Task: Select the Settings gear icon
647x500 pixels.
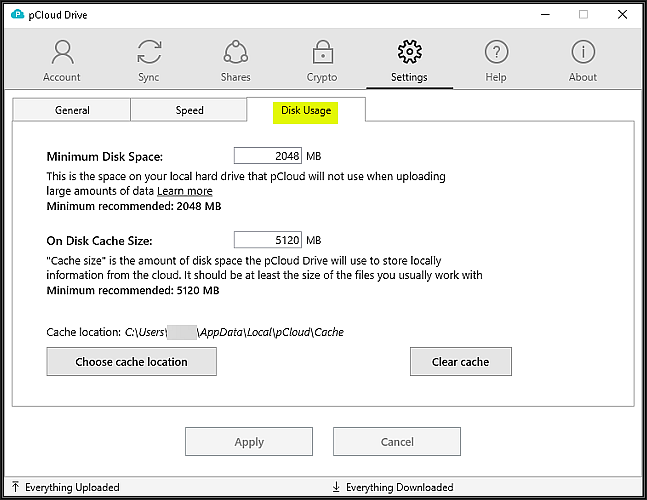Action: tap(409, 52)
